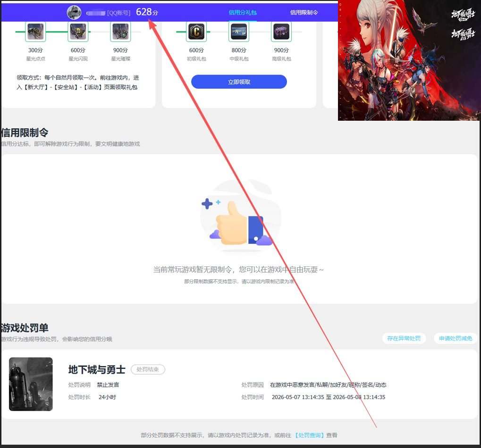
Task: Click the 存在异常处罚 button
Action: coord(404,338)
